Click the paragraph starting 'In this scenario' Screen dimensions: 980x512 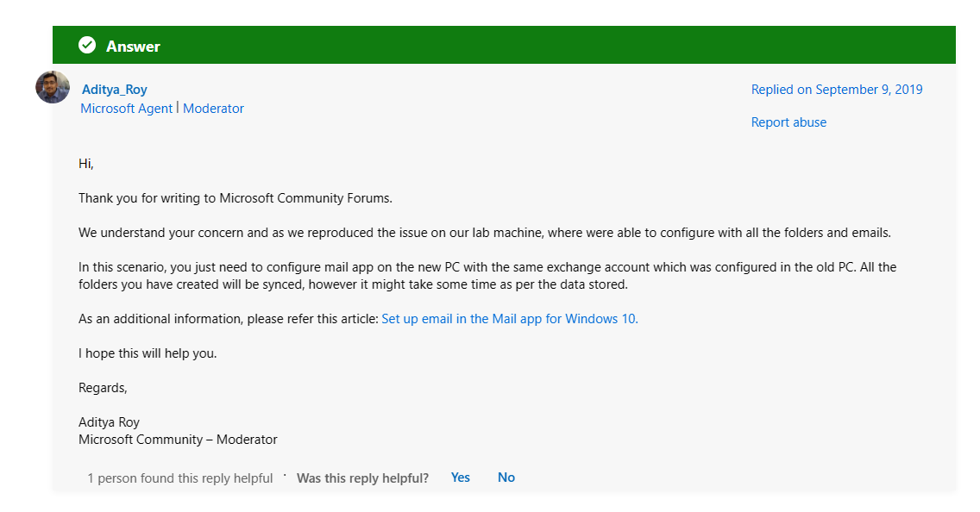[x=487, y=275]
